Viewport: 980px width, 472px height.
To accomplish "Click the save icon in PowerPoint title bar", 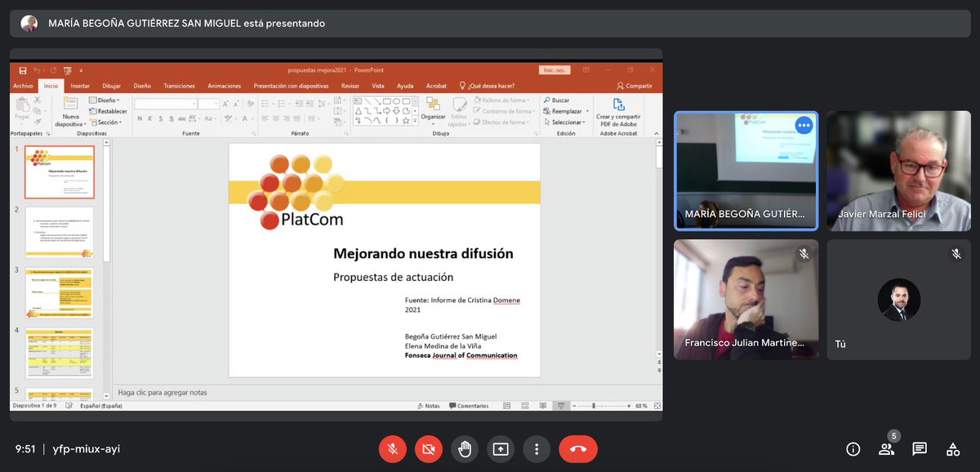I will 23,71.
